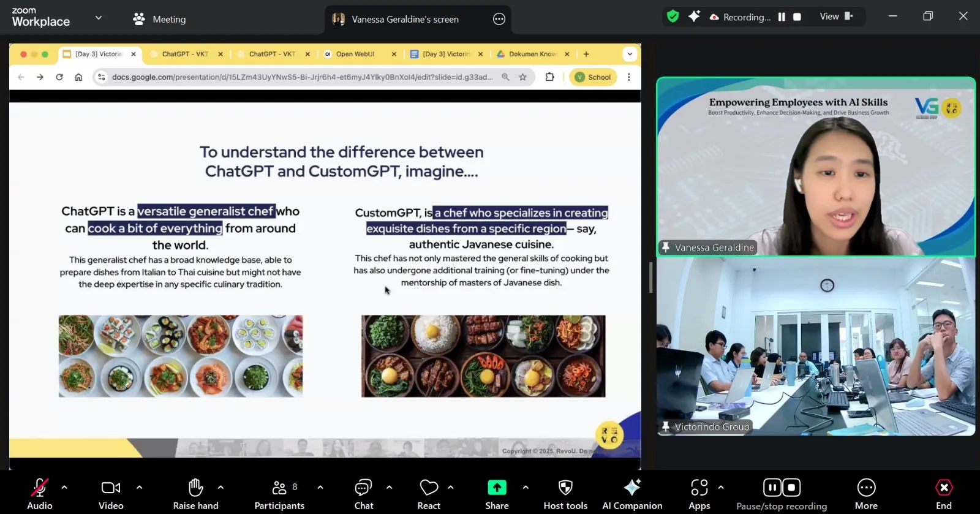Open the Participants panel
The height and width of the screenshot is (514, 980).
pos(279,493)
